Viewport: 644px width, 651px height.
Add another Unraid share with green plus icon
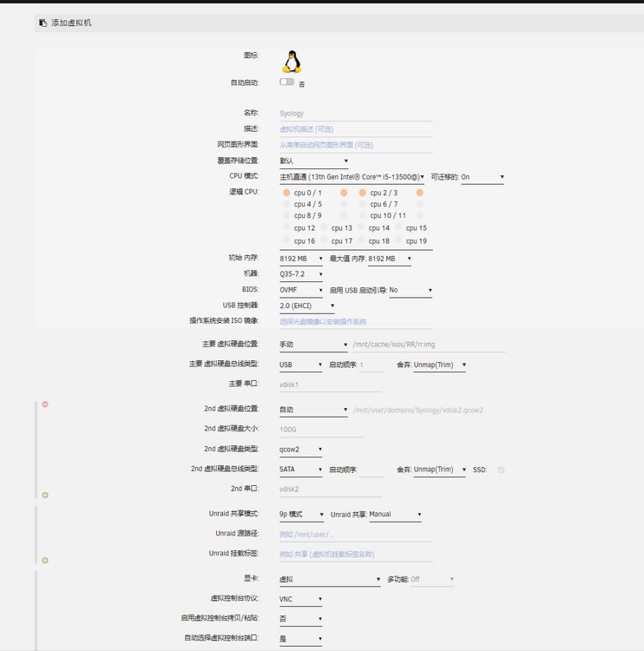point(45,560)
